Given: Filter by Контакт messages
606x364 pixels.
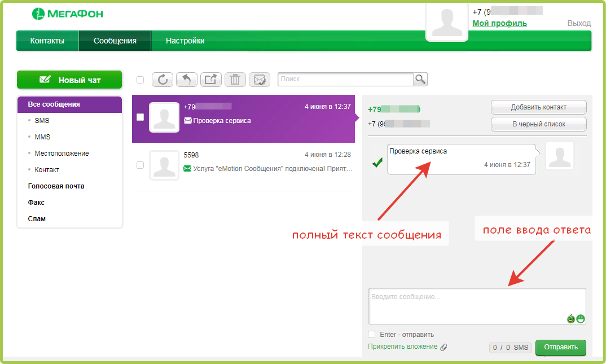Looking at the screenshot, I should (47, 170).
